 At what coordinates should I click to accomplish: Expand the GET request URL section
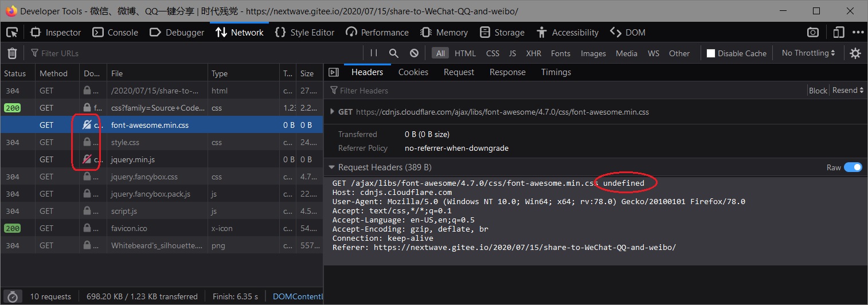pyautogui.click(x=333, y=112)
